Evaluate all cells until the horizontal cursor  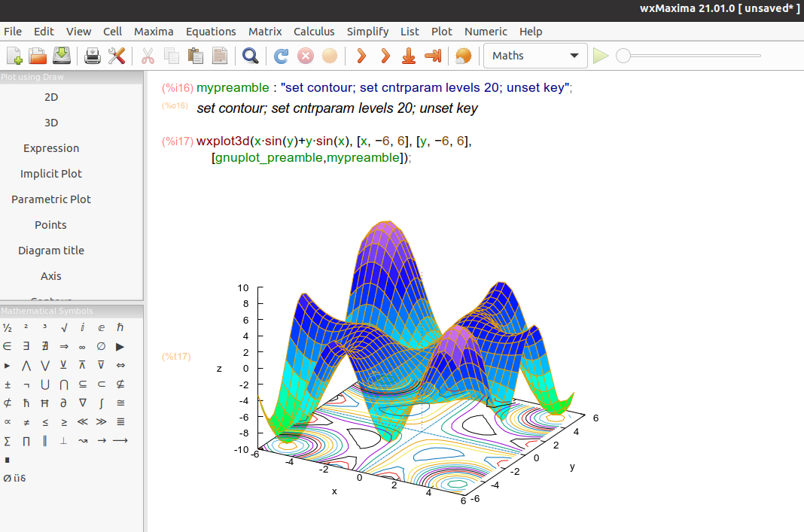tap(408, 55)
